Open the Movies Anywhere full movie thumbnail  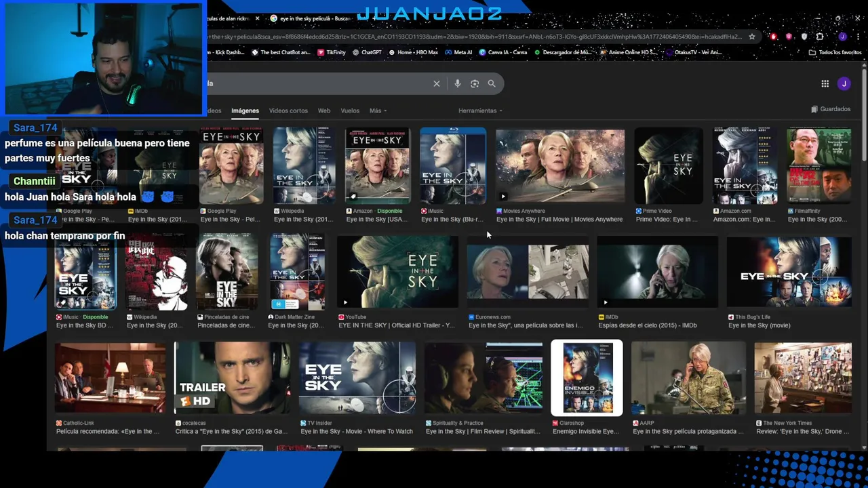[560, 166]
